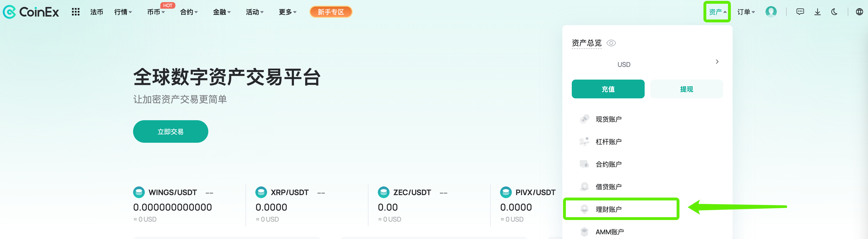868x239 pixels.
Task: Open the apps grid menu icon
Action: pos(75,12)
